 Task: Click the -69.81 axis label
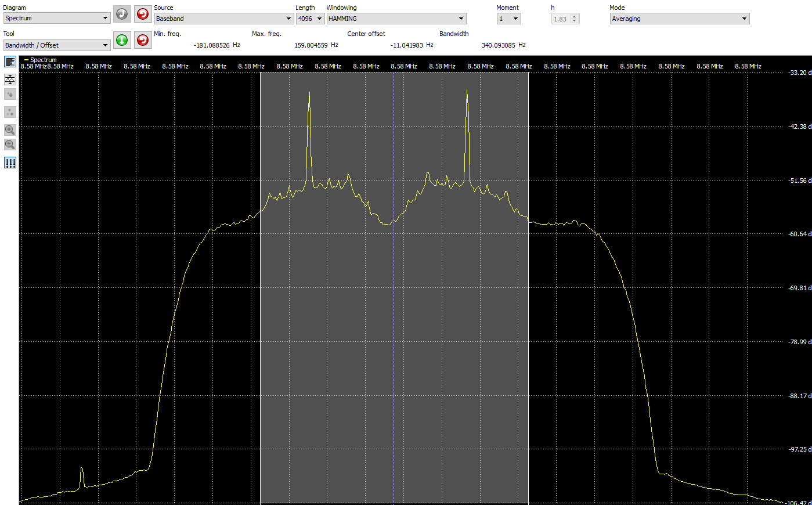coord(800,288)
